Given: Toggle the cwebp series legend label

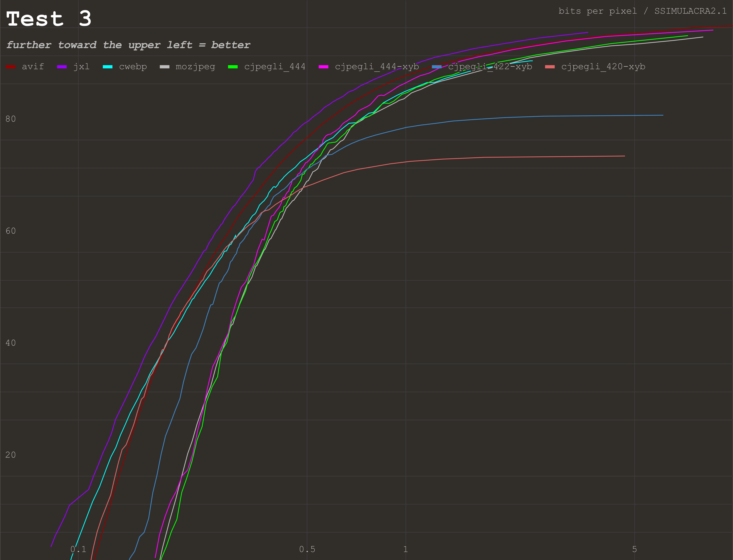Looking at the screenshot, I should (133, 67).
